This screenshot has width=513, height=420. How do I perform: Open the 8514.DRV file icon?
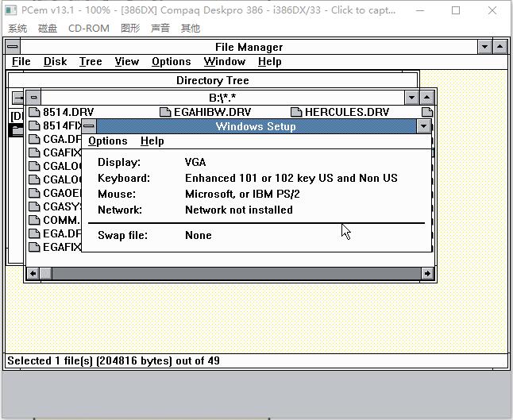tap(33, 112)
